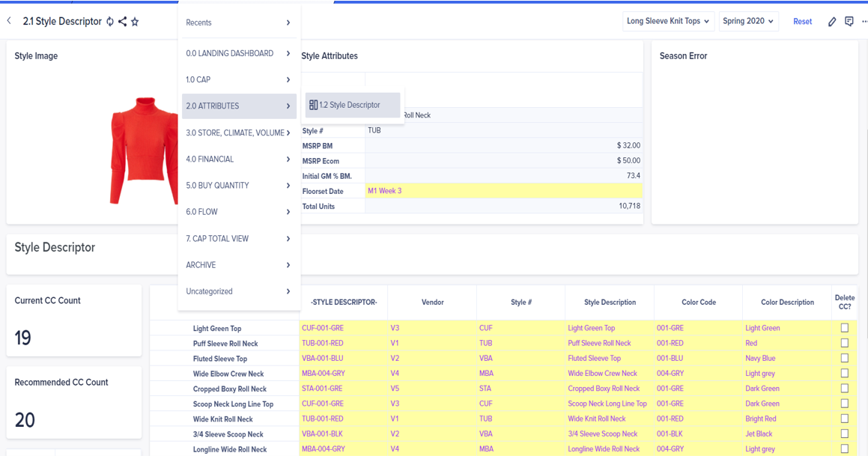Click the refresh icon beside the page title
This screenshot has width=868, height=456.
[109, 22]
